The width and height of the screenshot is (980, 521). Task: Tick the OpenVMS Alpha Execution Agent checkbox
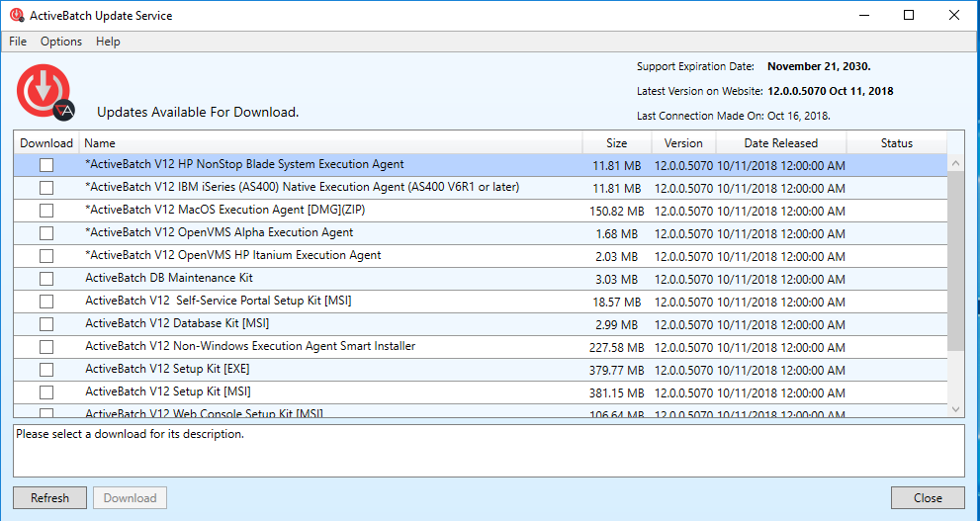coord(46,233)
